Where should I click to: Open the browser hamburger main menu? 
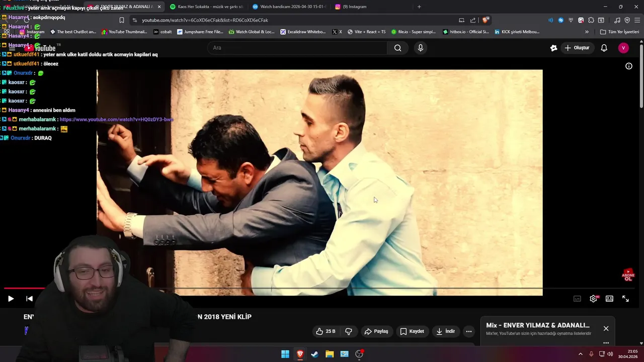637,20
